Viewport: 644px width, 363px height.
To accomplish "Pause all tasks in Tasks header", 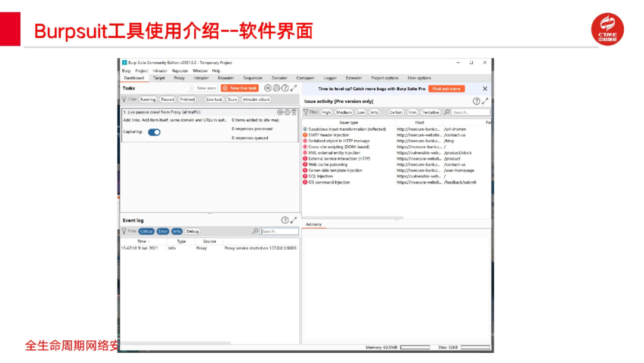I will pyautogui.click(x=268, y=88).
